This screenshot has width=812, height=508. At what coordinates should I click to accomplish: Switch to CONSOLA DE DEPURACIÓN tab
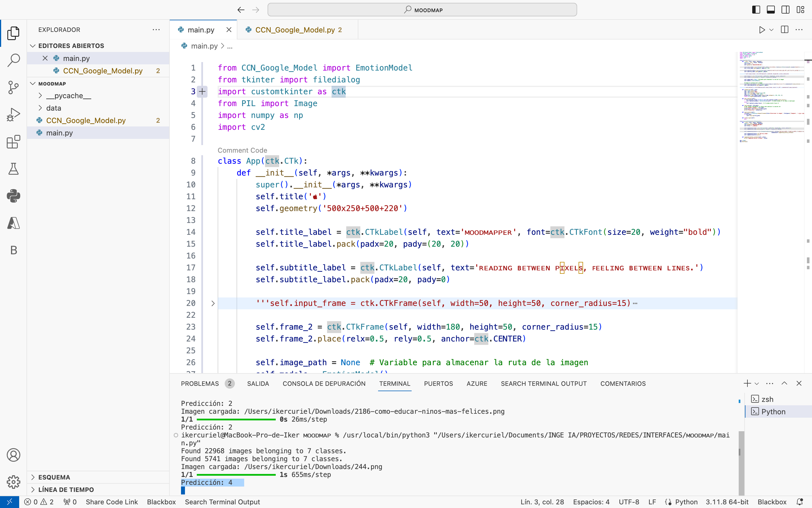[x=324, y=383]
